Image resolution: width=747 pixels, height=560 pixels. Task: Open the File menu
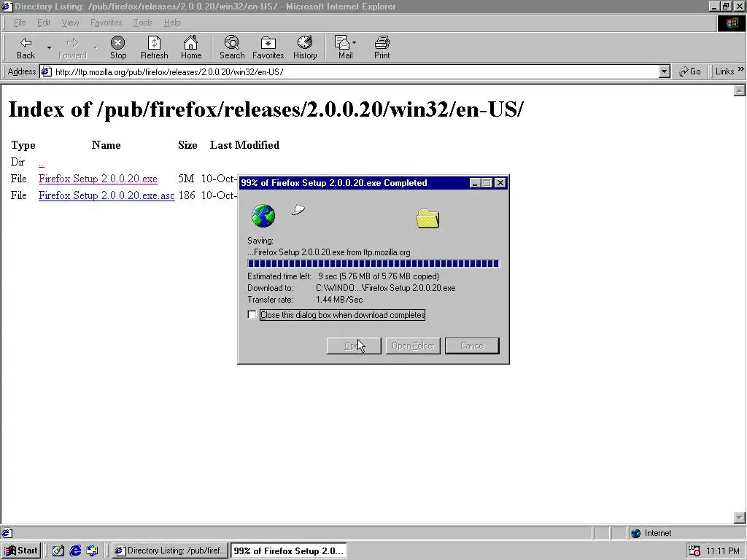(x=20, y=23)
